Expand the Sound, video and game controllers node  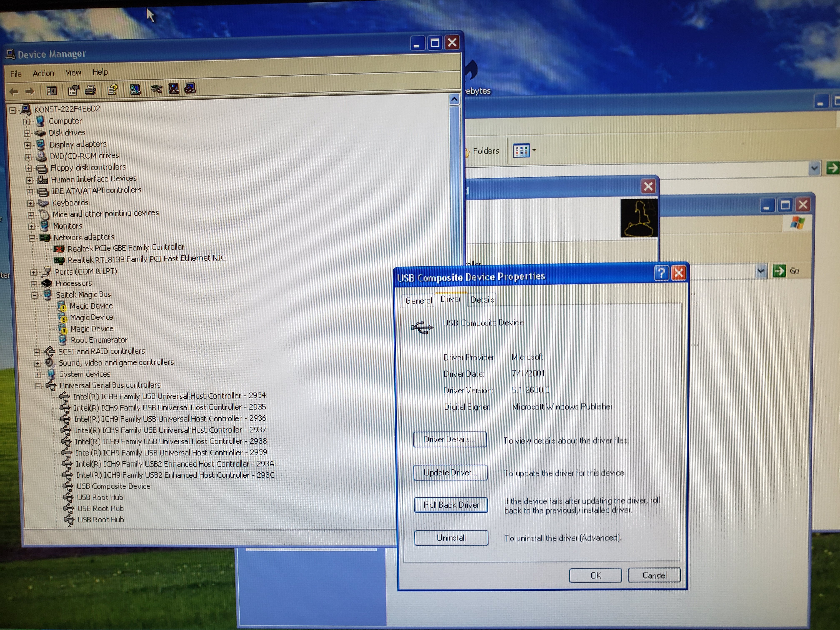coord(37,363)
